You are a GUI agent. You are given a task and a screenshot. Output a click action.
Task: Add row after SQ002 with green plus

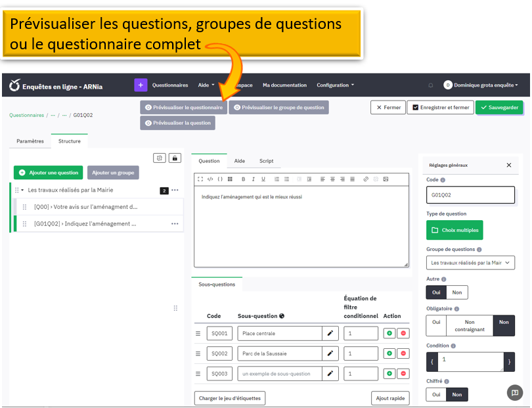coord(389,353)
